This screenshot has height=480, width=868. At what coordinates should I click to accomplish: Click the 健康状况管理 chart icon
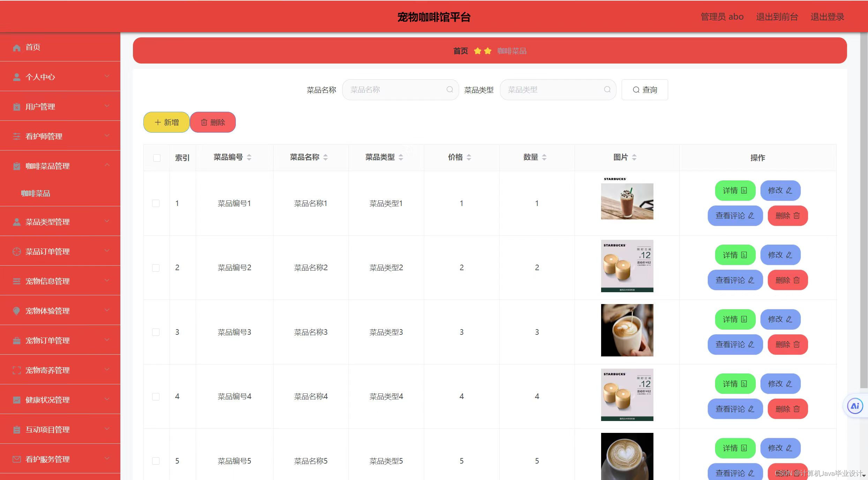click(16, 400)
